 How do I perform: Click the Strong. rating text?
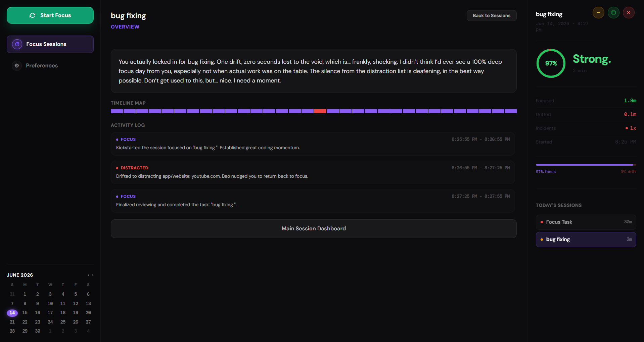(x=592, y=59)
